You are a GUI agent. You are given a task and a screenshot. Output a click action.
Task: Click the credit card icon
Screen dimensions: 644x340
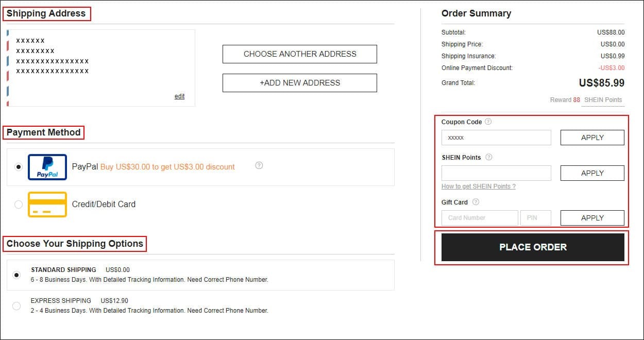point(47,204)
